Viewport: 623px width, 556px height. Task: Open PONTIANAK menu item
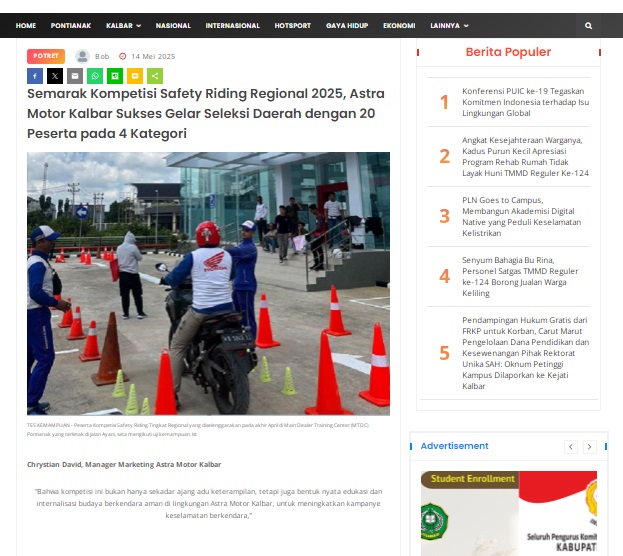point(71,25)
